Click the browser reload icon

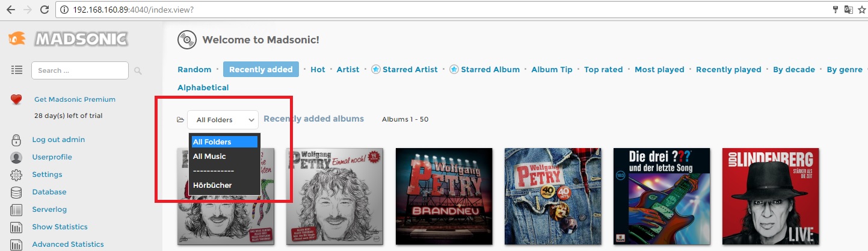click(45, 10)
